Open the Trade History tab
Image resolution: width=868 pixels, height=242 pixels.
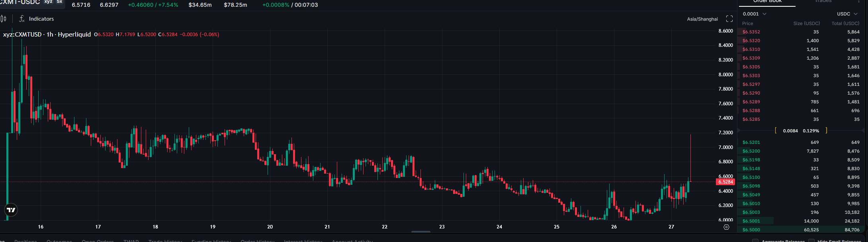point(165,240)
